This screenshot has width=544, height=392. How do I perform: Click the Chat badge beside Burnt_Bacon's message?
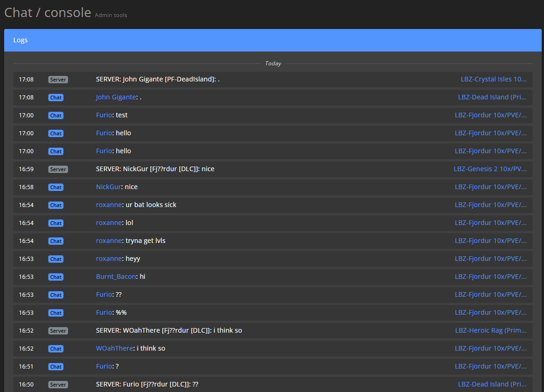pos(56,277)
